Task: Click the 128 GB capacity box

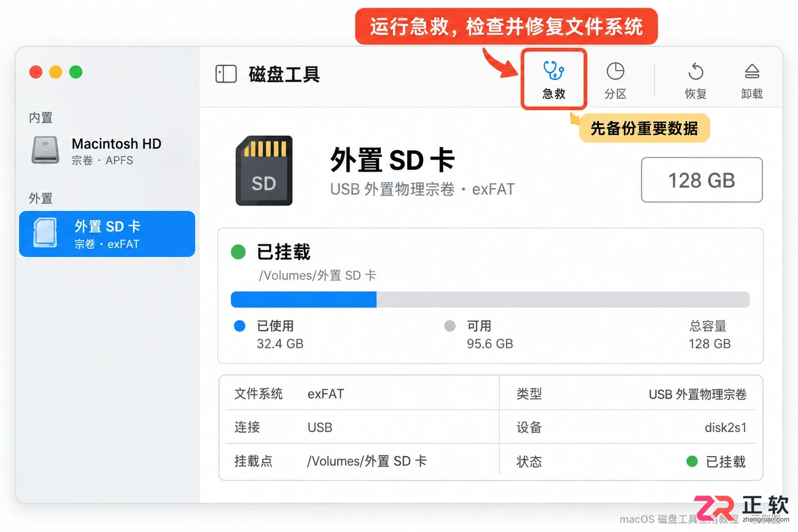Action: click(702, 180)
